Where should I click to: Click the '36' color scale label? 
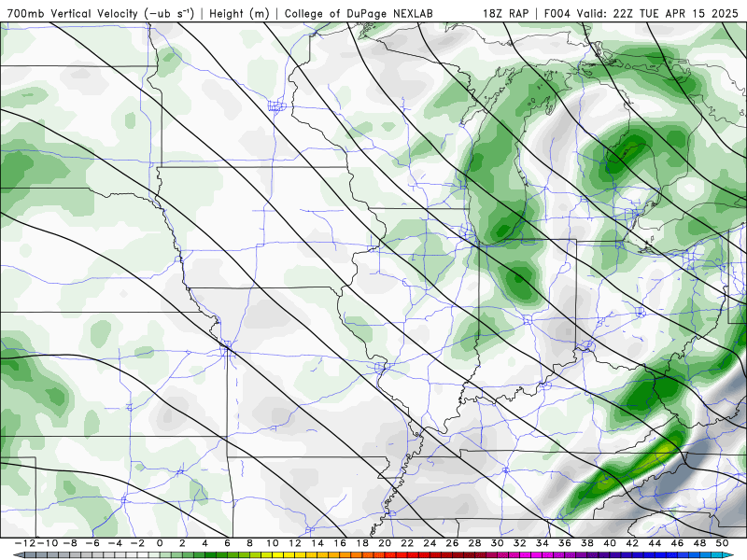[565, 543]
